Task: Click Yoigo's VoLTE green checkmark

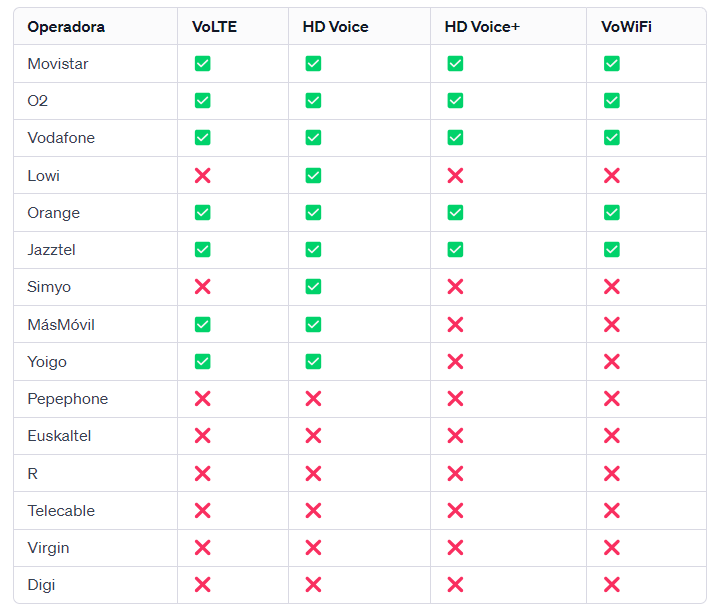Action: 202,361
